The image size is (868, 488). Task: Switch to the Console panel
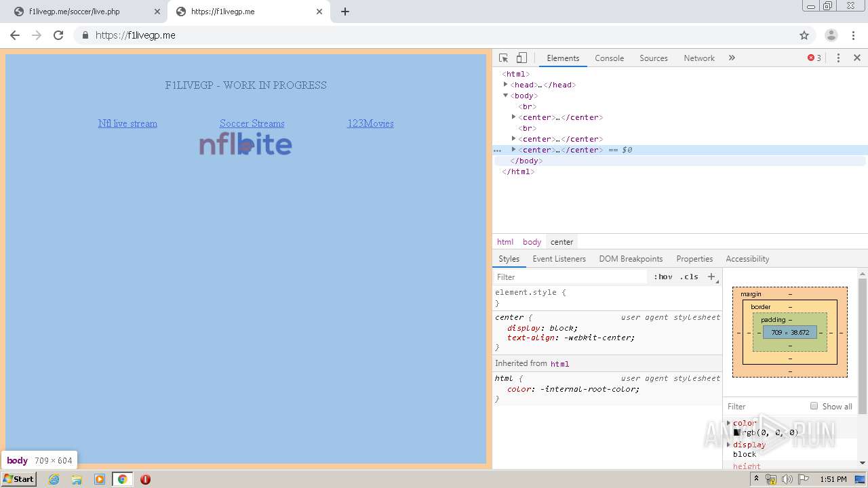click(x=609, y=58)
